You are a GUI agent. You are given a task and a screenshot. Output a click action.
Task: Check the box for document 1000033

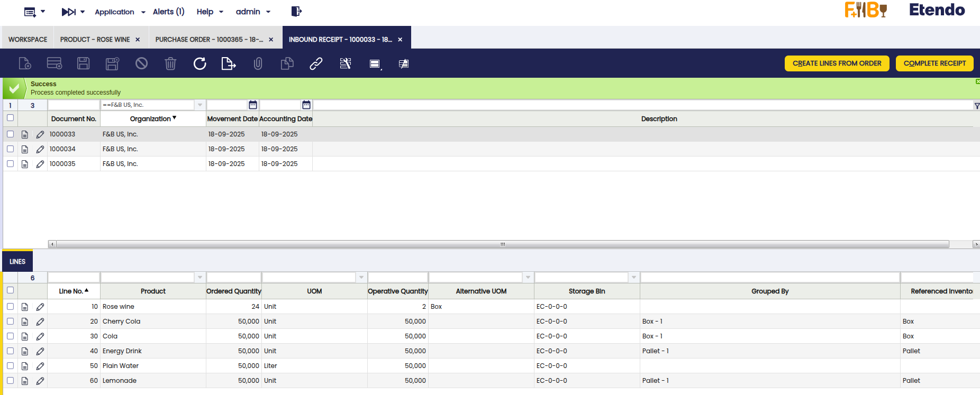[x=10, y=134]
